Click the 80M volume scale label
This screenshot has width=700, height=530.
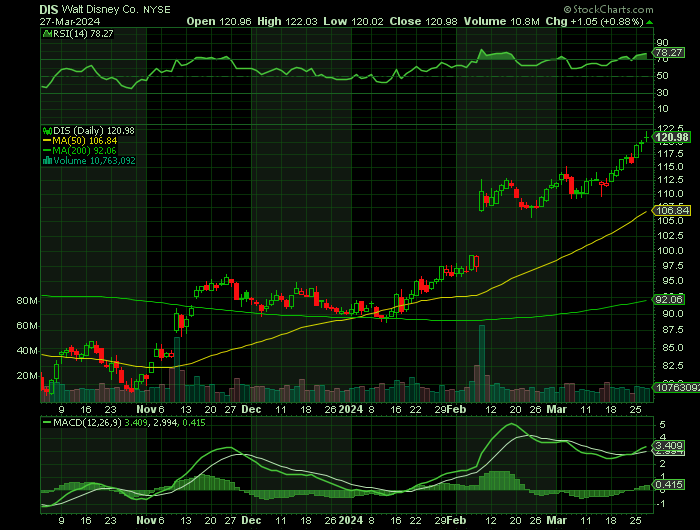coord(27,301)
